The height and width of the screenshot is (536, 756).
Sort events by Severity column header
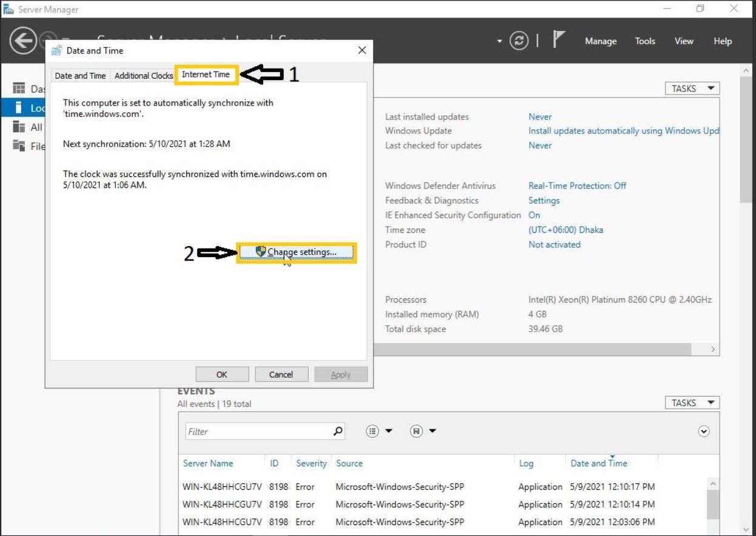tap(311, 463)
